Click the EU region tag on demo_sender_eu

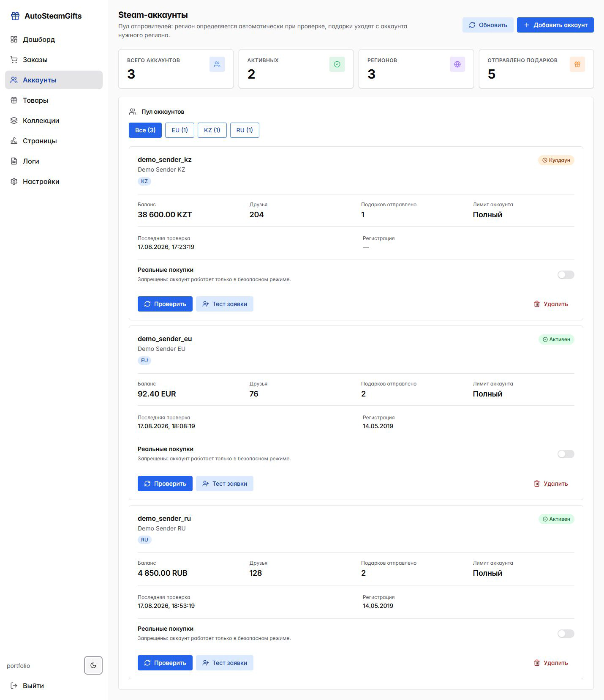(144, 361)
